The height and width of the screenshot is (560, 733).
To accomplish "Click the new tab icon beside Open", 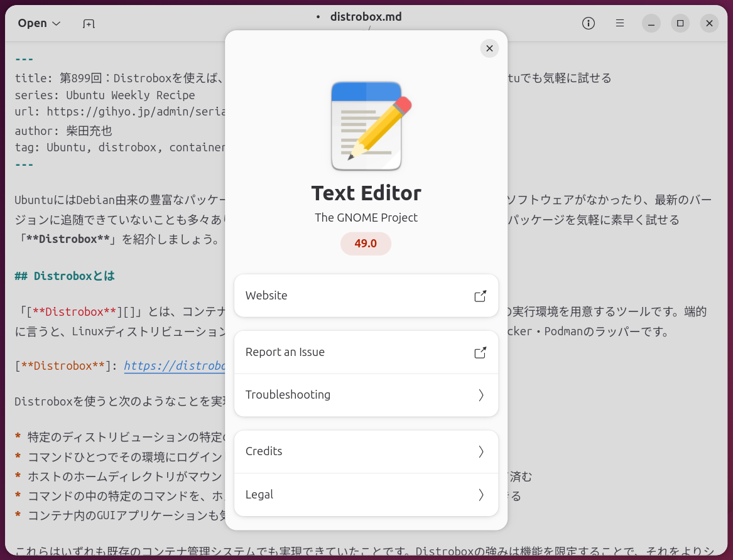I will coord(89,24).
